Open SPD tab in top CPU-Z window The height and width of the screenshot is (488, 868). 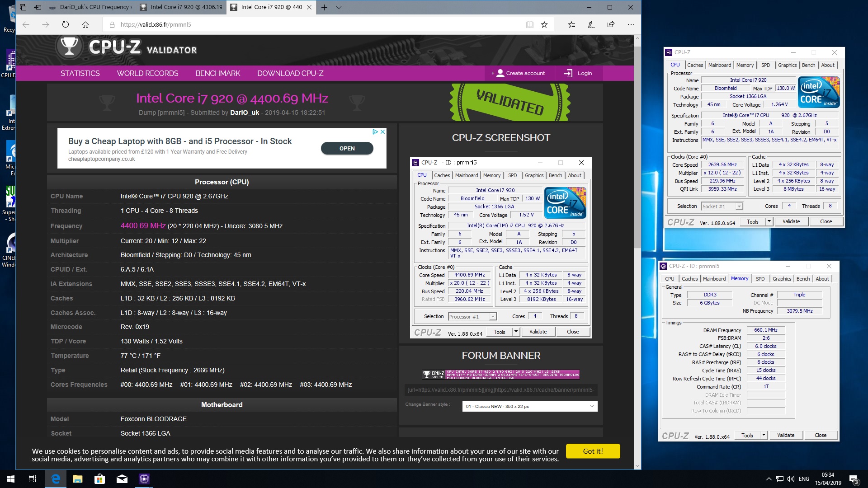tap(765, 65)
